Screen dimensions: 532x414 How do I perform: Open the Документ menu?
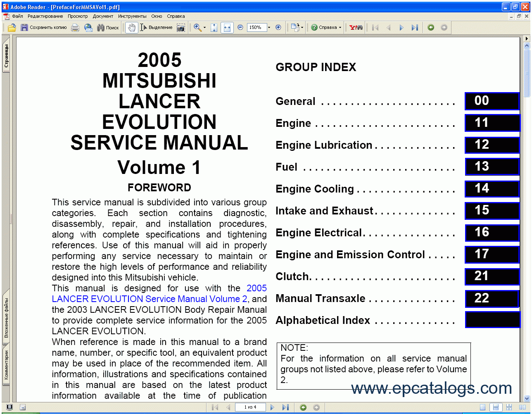[103, 16]
